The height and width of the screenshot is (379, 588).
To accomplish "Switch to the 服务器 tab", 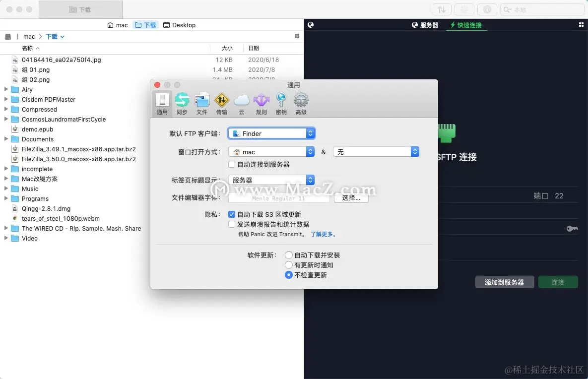I will tap(425, 25).
